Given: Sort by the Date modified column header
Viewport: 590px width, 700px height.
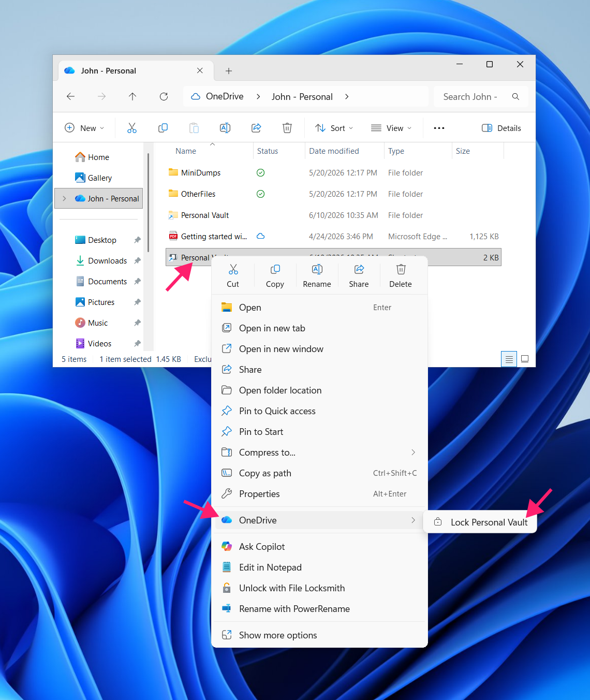Looking at the screenshot, I should 334,151.
